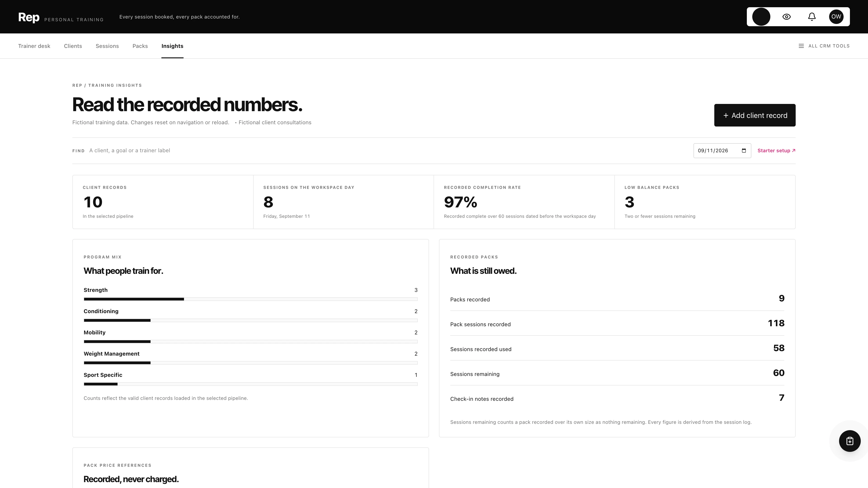Click the Packs recorded row

pos(617,299)
